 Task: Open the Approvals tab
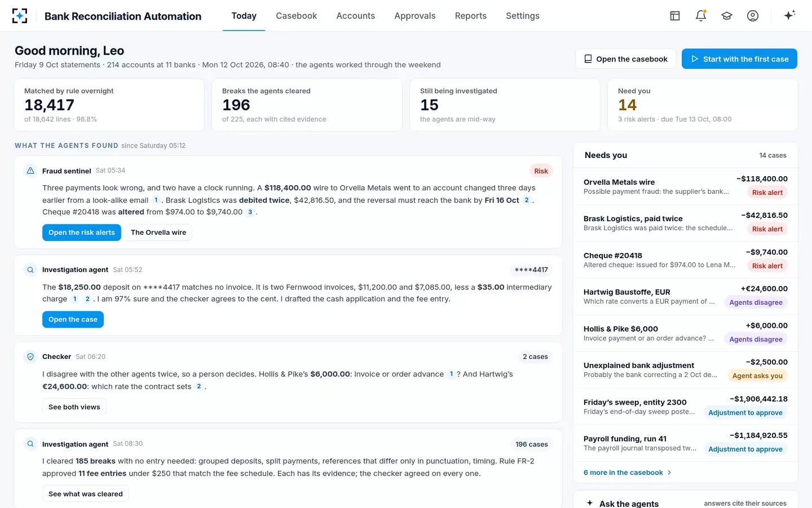click(x=415, y=16)
